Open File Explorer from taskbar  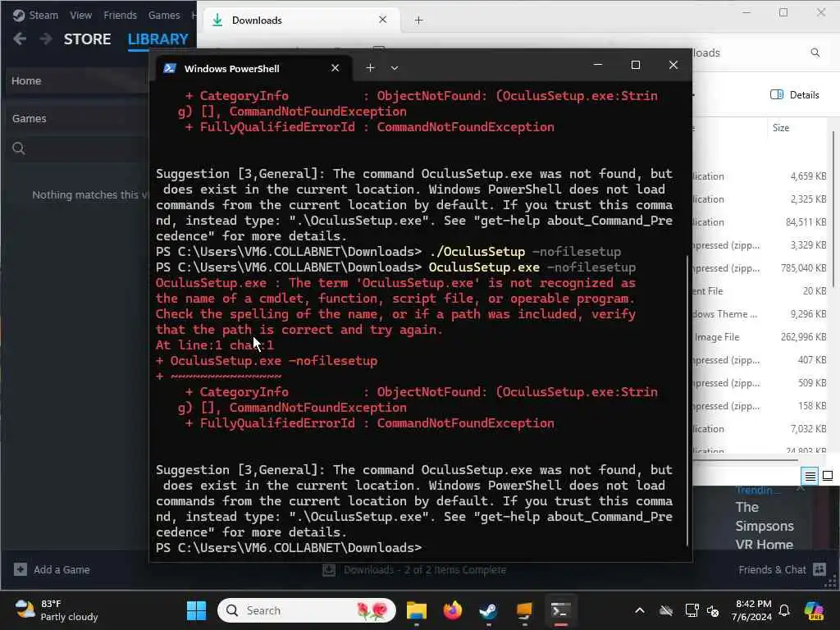(x=416, y=610)
